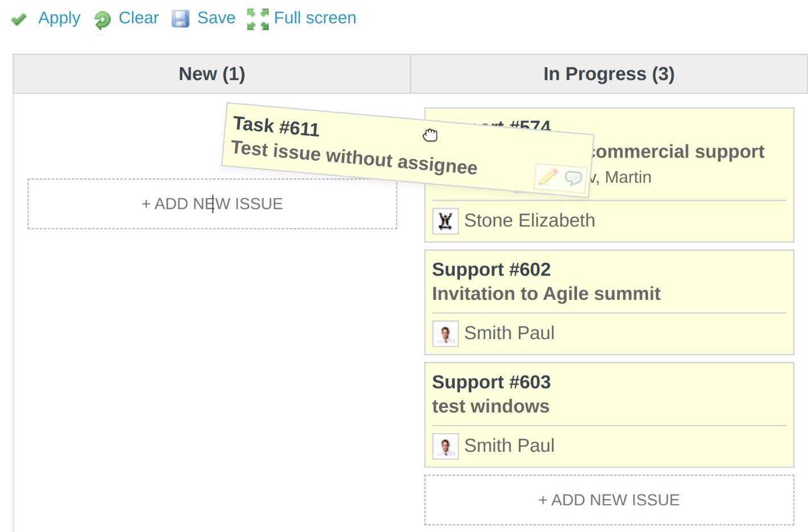Open Full screen mode via its link
Screen dimensions: 808x532
[x=315, y=18]
